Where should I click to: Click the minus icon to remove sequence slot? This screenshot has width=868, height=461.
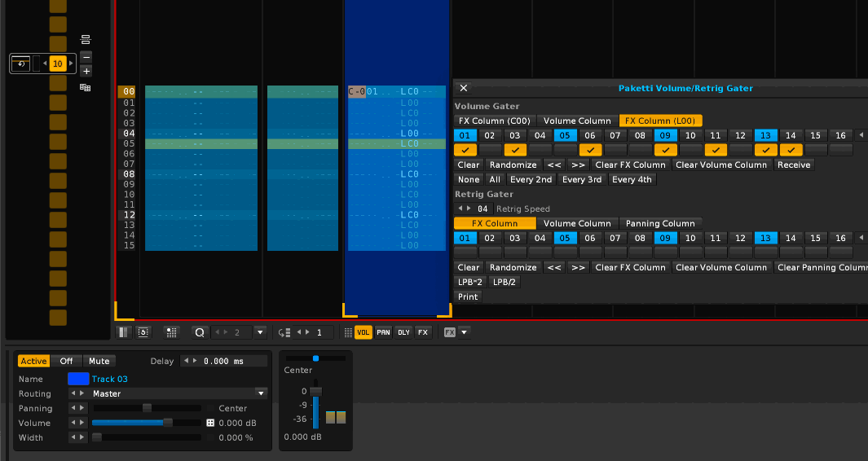(86, 56)
